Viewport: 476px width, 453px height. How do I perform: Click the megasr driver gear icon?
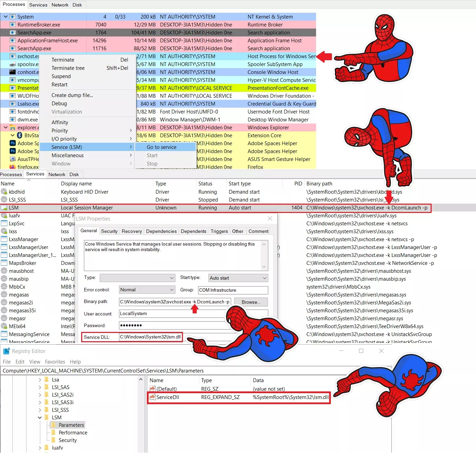click(4, 318)
